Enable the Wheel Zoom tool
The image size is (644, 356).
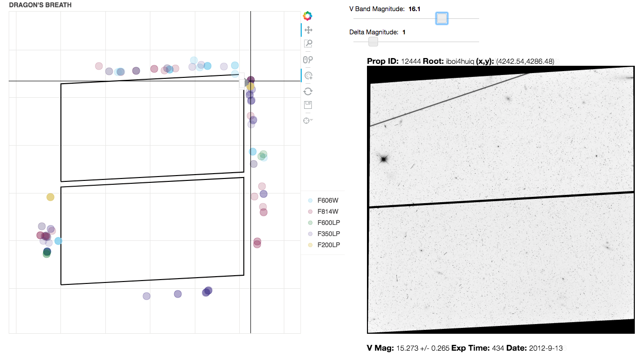(x=307, y=59)
